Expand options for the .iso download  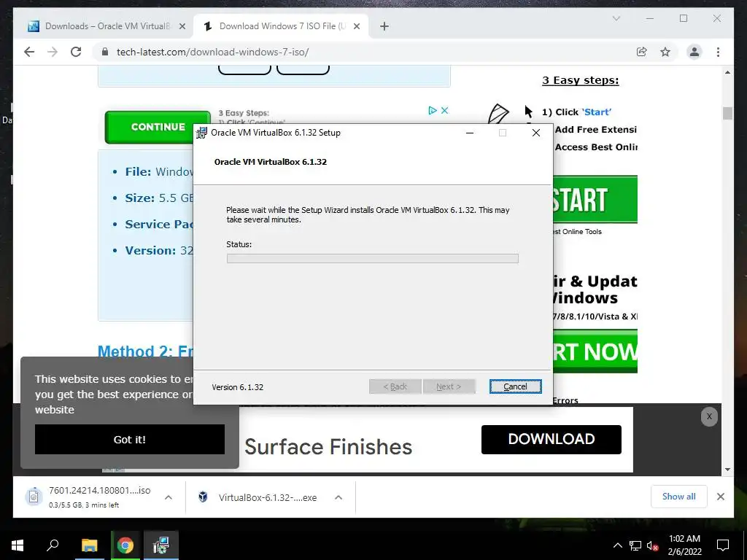[x=169, y=497]
